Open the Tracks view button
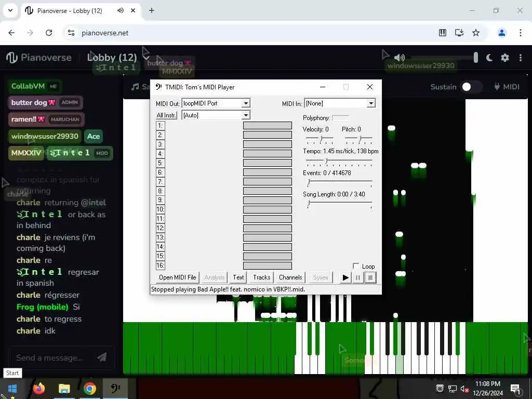 262,277
